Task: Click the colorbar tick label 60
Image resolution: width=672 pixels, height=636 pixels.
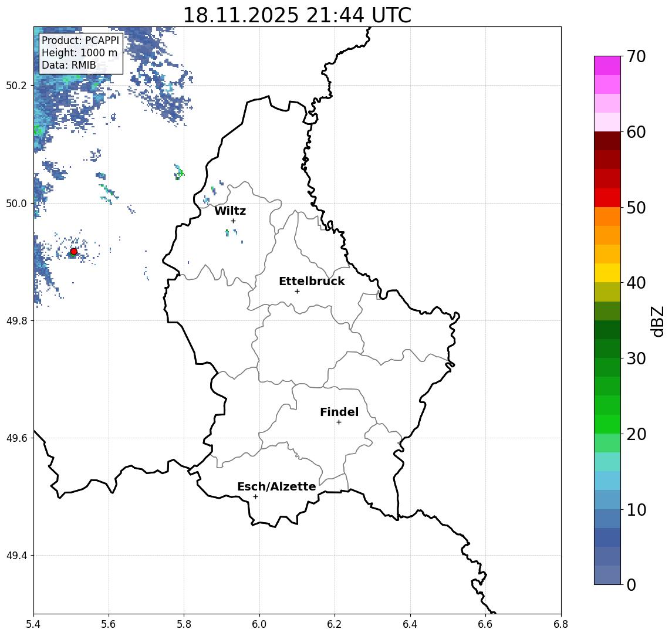Action: click(x=636, y=133)
